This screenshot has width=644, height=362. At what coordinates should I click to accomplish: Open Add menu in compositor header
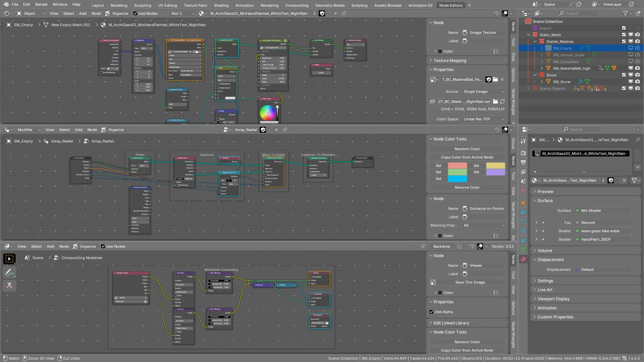tap(51, 246)
